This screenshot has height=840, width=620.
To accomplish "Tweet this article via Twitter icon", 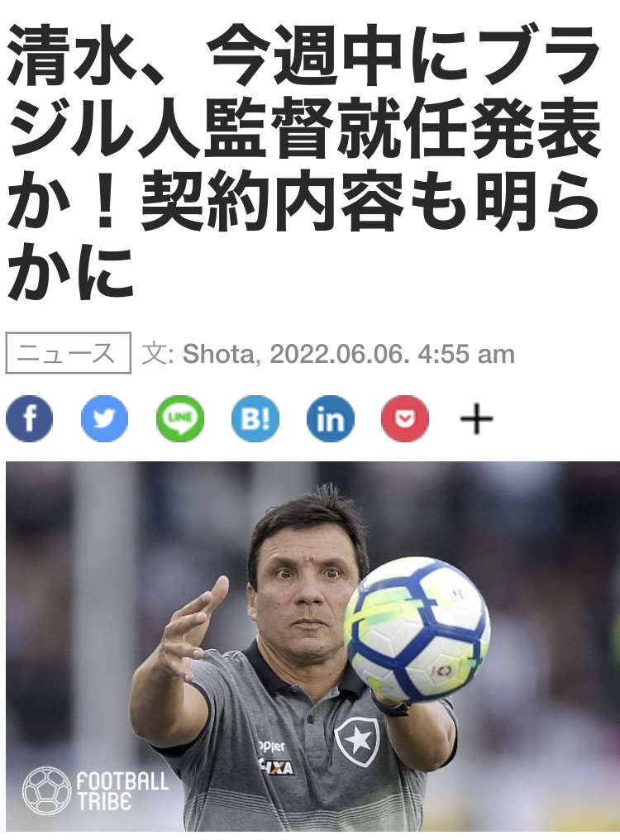I will click(x=104, y=418).
